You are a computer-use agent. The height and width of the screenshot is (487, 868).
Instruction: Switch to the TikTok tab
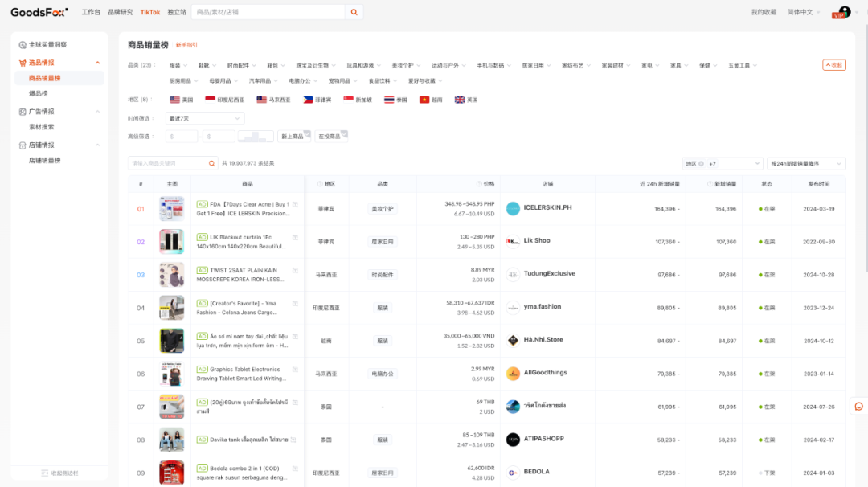152,12
